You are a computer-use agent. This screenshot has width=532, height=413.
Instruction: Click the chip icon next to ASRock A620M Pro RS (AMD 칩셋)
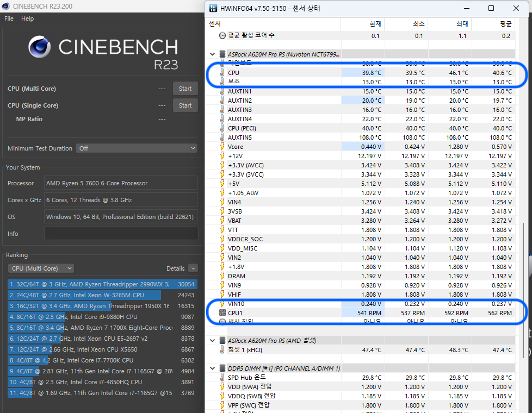pos(222,340)
